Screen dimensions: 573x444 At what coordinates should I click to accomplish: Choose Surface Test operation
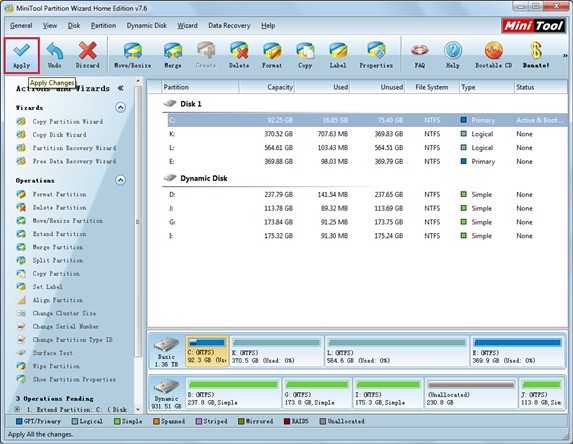pyautogui.click(x=53, y=353)
